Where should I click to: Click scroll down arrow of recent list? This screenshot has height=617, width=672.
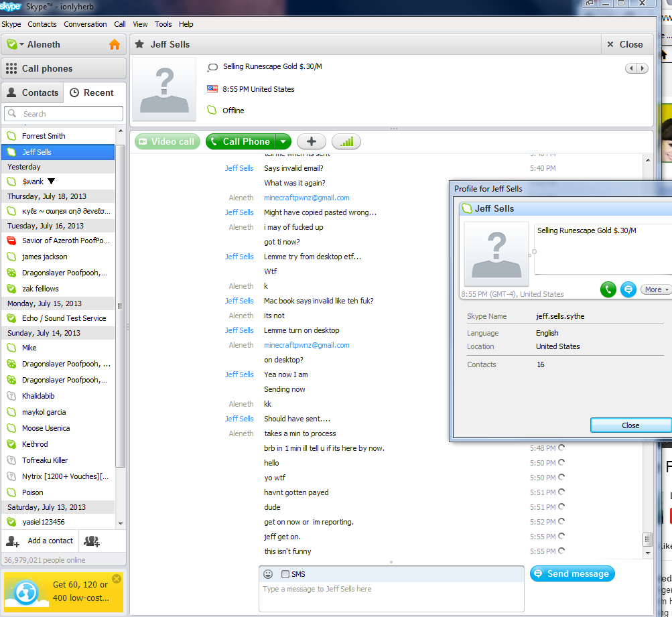(x=121, y=523)
